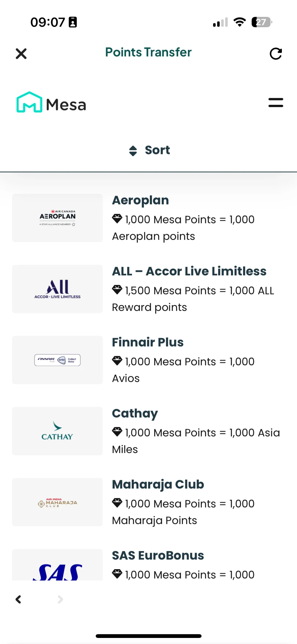Viewport: 297px width, 644px height.
Task: Tap the Accor Live Limitless logo
Action: pos(57,289)
